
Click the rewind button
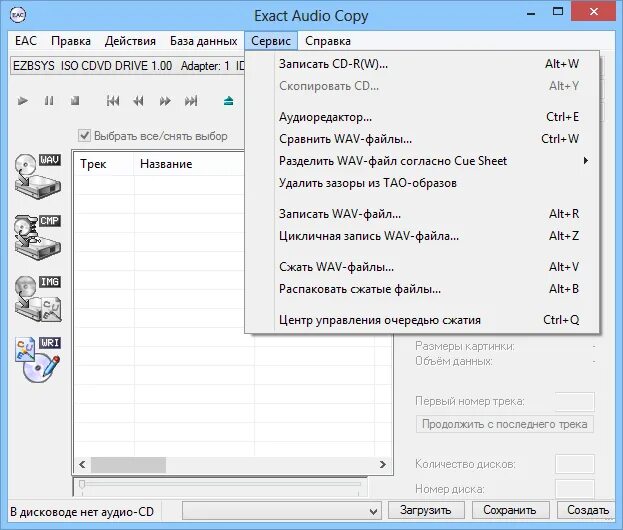tap(138, 101)
